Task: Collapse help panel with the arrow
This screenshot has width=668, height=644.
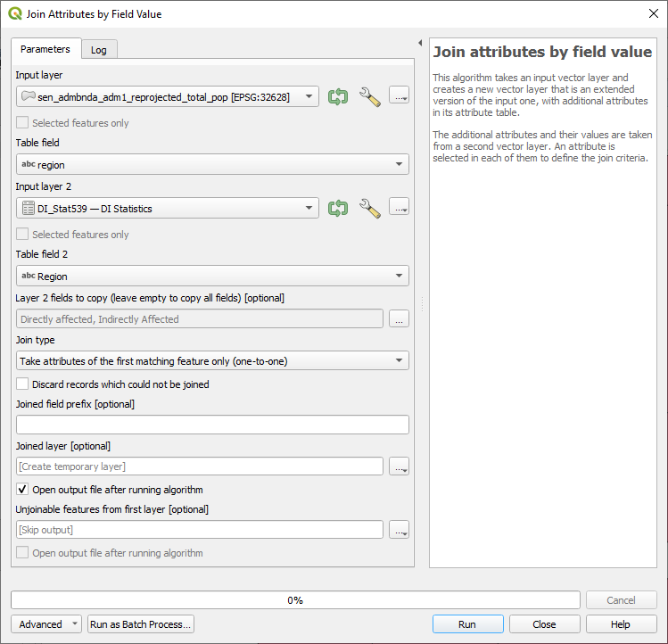Action: coord(420,43)
